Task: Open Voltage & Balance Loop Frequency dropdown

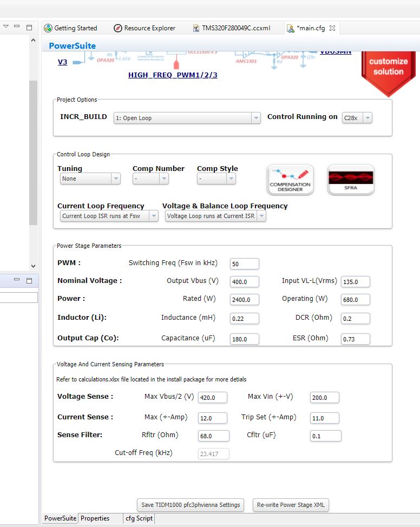Action: pos(215,216)
